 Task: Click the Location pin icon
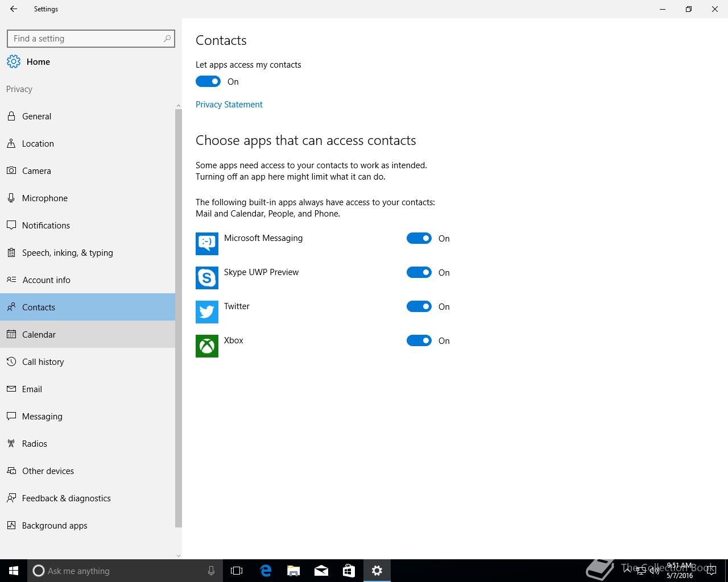(x=11, y=143)
